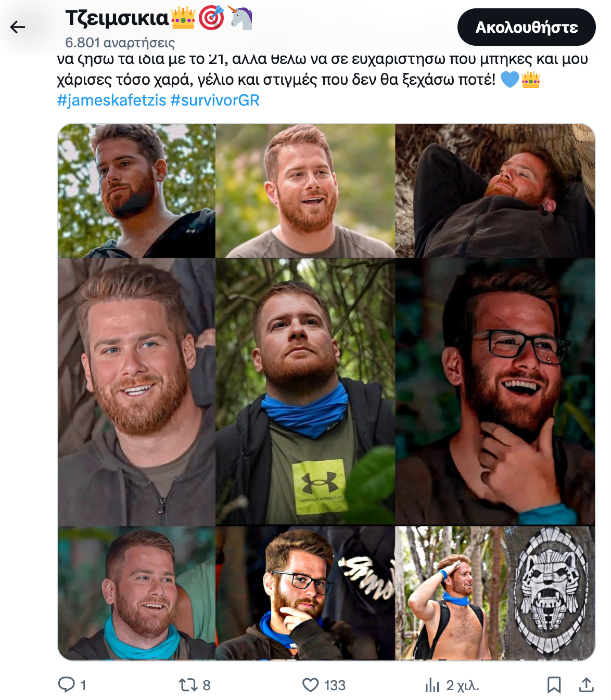611x700 pixels.
Task: Go back with the left arrow
Action: click(18, 27)
